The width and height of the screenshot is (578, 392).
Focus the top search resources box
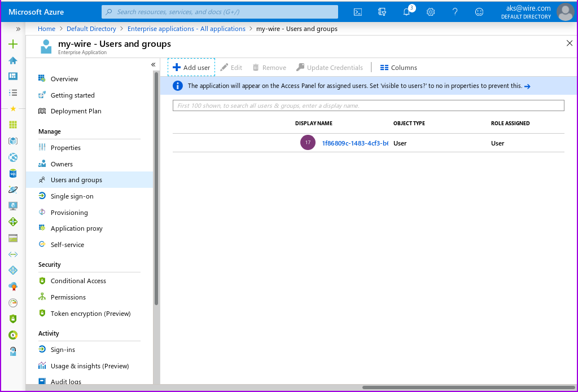pyautogui.click(x=220, y=12)
